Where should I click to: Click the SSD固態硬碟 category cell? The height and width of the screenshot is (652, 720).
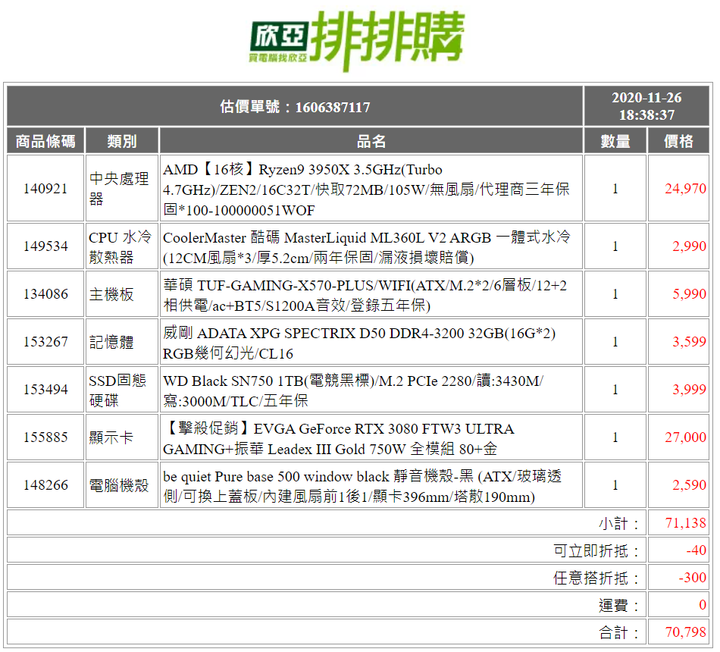point(122,389)
